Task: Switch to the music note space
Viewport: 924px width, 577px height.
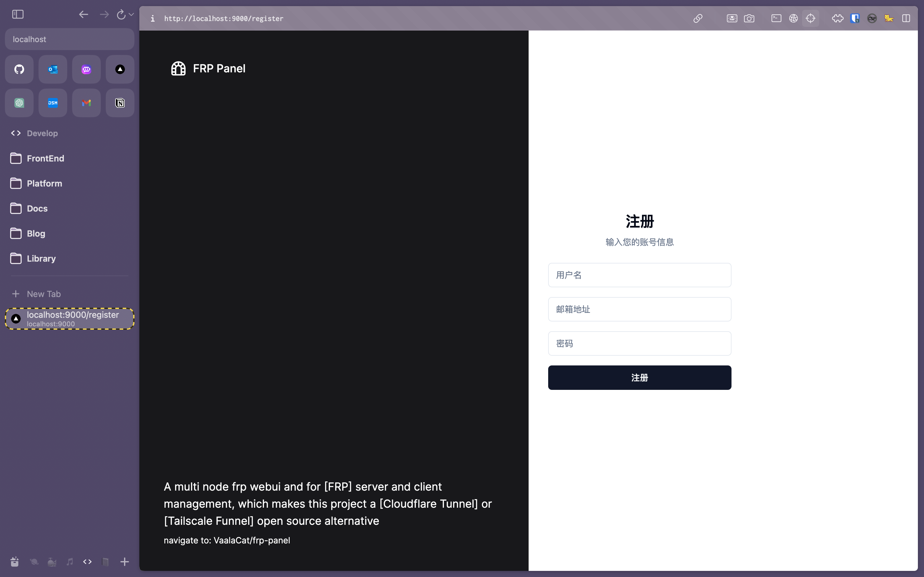Action: [69, 561]
